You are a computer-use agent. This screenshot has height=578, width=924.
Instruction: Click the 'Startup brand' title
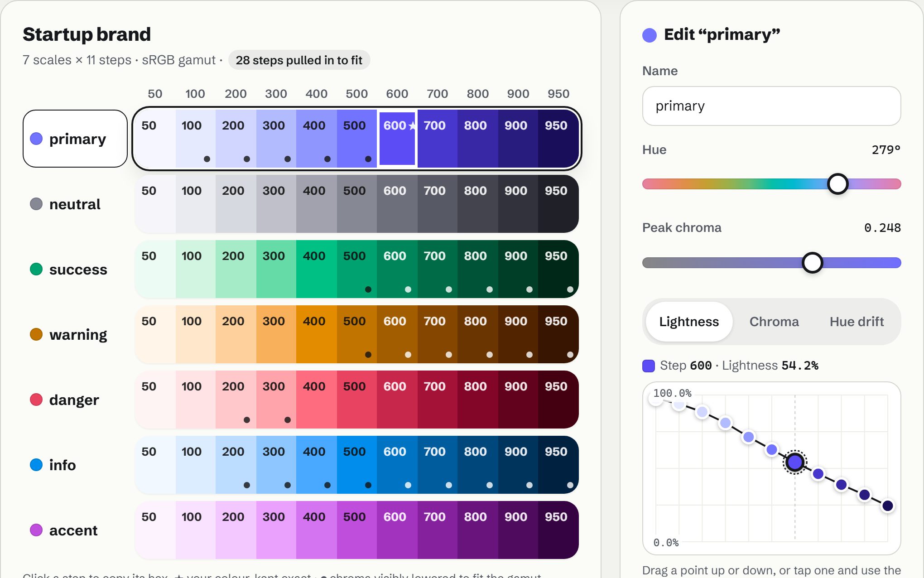(x=87, y=34)
